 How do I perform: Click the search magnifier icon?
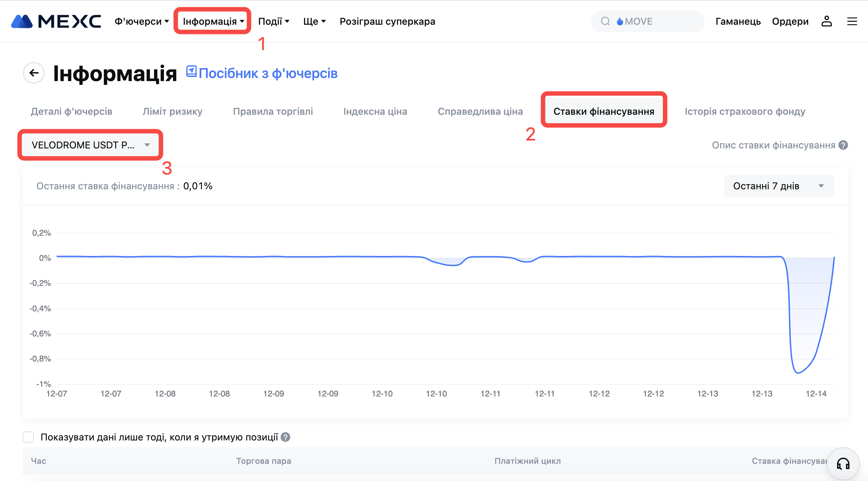pyautogui.click(x=605, y=21)
